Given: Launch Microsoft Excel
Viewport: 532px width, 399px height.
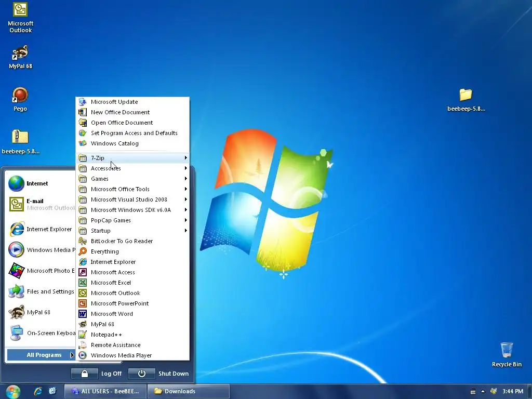Looking at the screenshot, I should coord(132,283).
